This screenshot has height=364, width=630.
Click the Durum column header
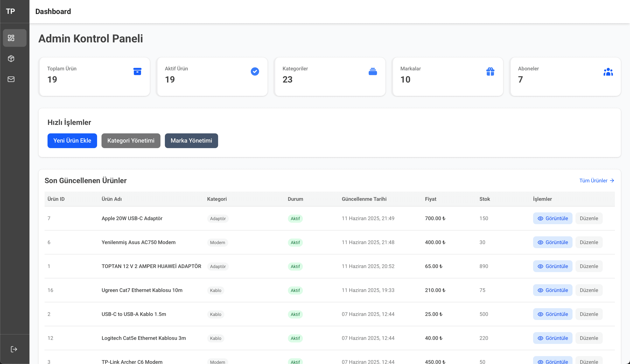295,199
